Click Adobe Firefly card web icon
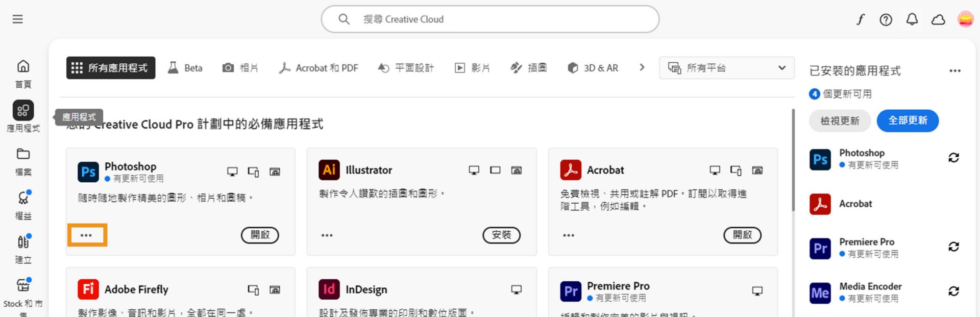980x317 pixels. [x=275, y=290]
